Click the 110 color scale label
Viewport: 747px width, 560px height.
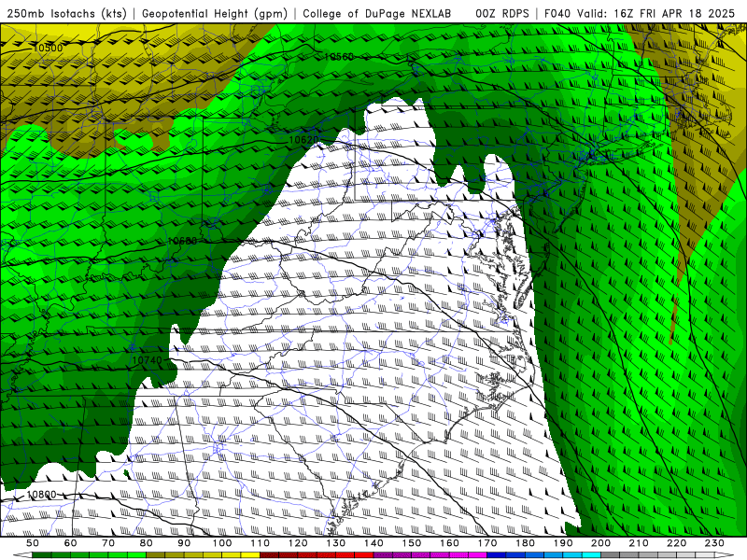(260, 543)
